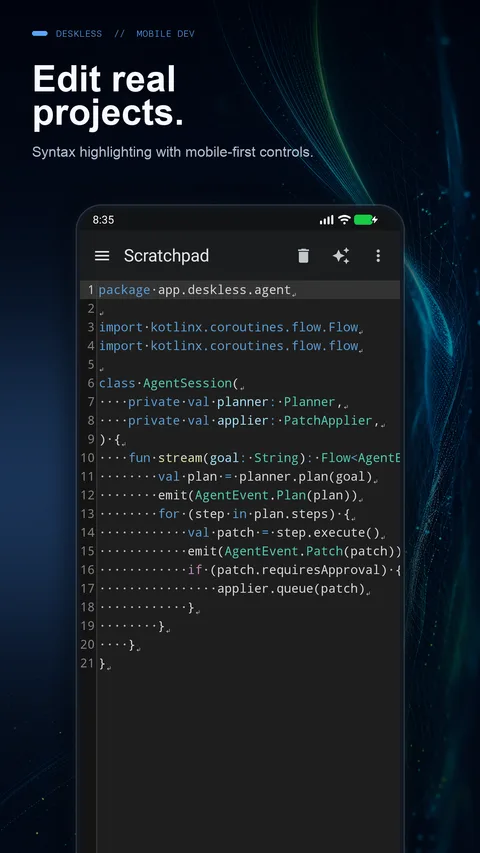
Task: Click the emit(AgentEvent.Plan(plan)) line
Action: pyautogui.click(x=231, y=495)
